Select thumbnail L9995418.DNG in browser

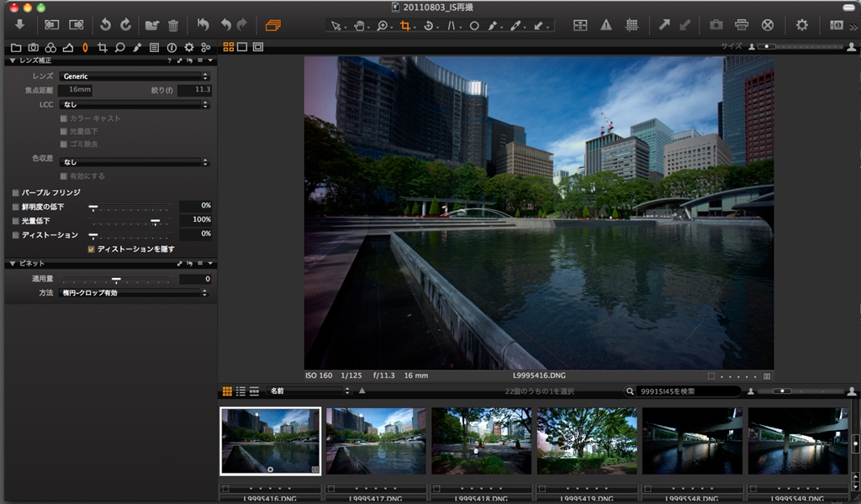481,442
